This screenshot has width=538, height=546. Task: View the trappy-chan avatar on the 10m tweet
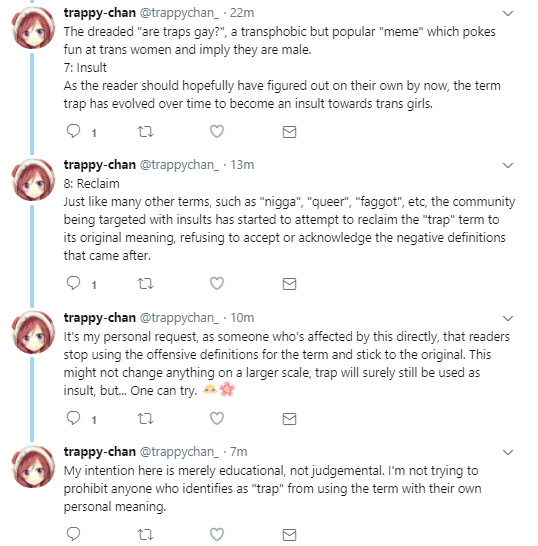[33, 332]
